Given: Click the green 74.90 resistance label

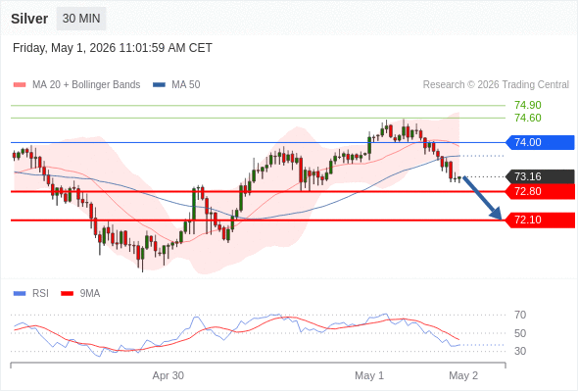Looking at the screenshot, I should [528, 105].
